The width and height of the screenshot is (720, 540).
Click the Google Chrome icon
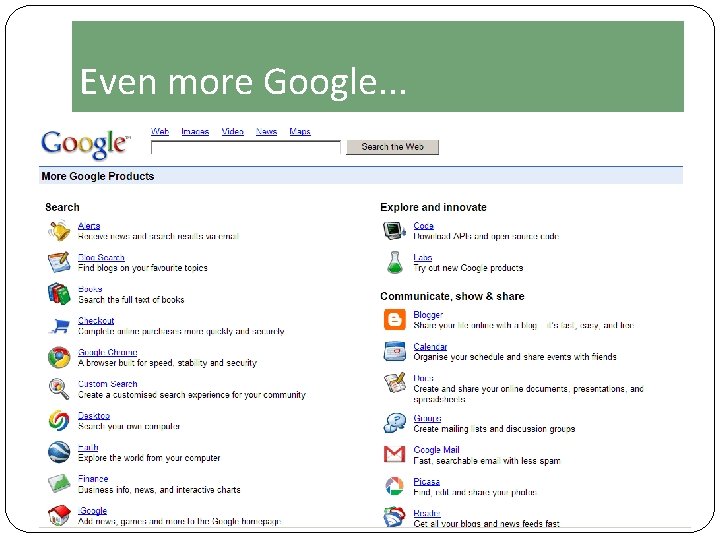pos(59,357)
